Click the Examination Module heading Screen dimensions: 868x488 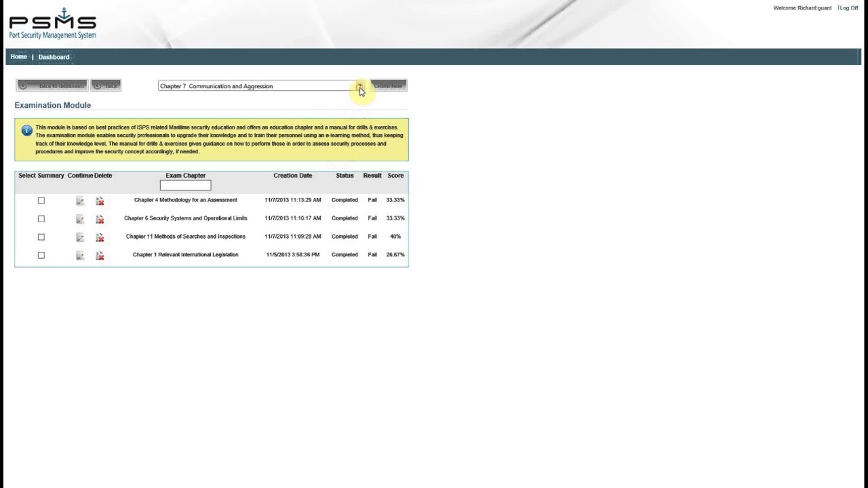(53, 105)
